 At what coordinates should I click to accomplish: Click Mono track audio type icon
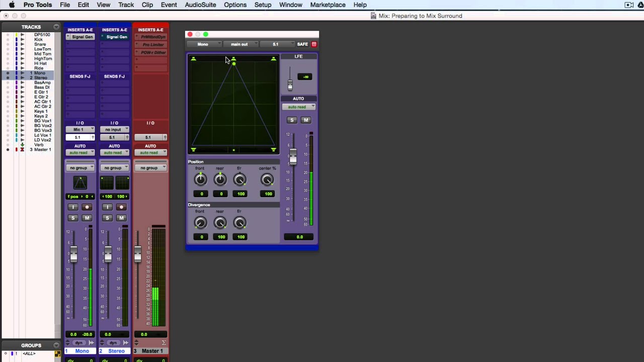[22, 73]
